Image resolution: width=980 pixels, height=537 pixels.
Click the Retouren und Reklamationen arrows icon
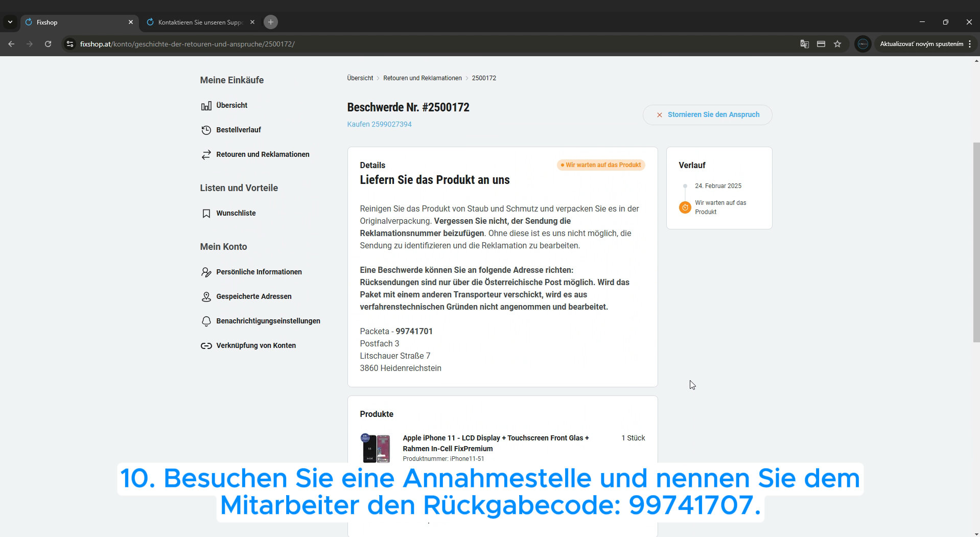(206, 155)
